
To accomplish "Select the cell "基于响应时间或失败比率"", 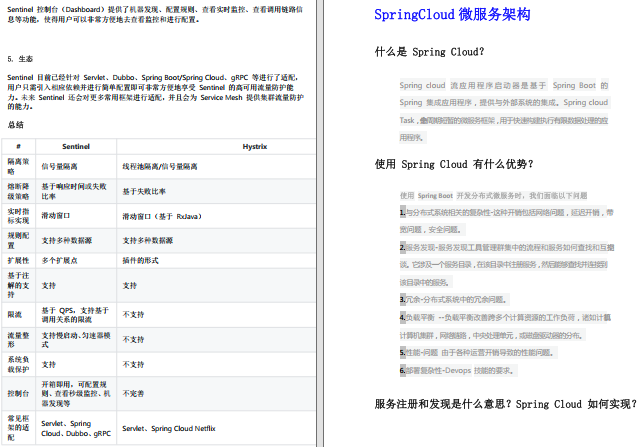I will point(74,191).
